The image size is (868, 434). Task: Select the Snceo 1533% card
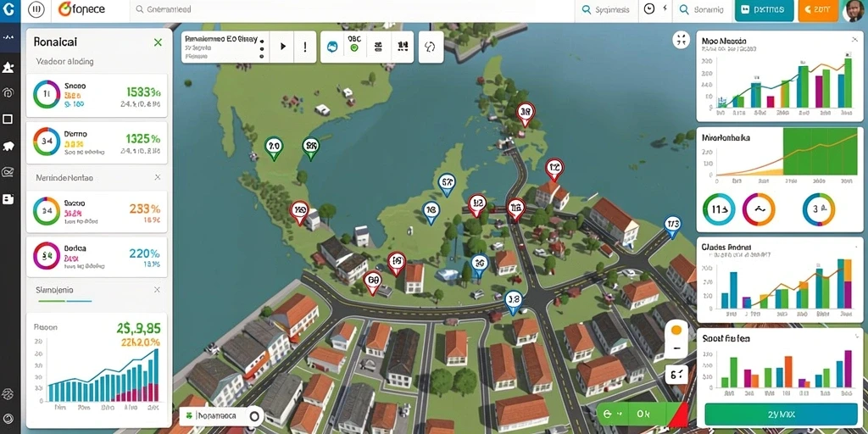click(97, 95)
